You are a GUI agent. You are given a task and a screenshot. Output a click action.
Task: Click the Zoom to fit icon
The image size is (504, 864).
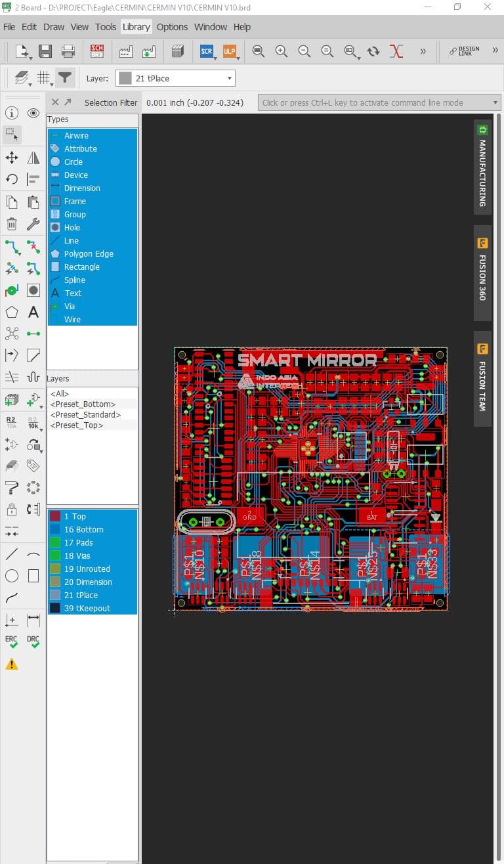pos(259,51)
